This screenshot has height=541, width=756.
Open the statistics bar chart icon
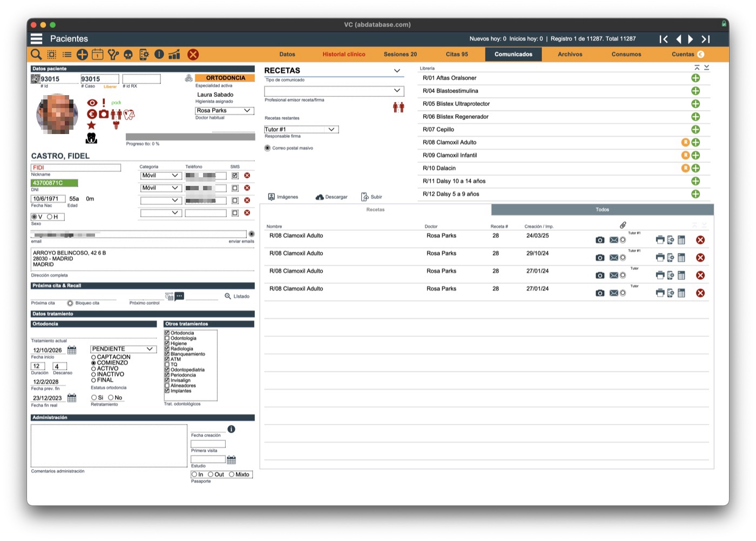tap(174, 54)
